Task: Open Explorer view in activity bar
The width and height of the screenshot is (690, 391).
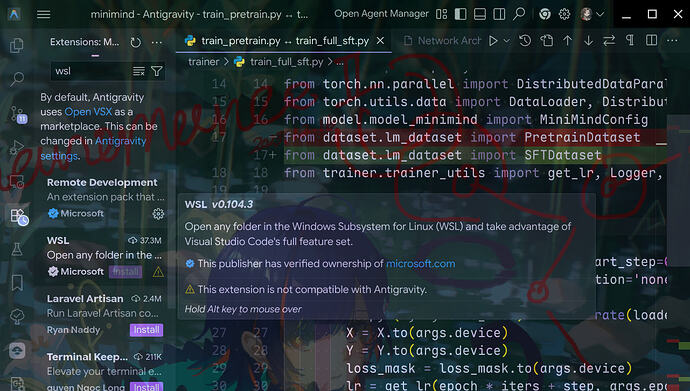Action: pos(17,45)
